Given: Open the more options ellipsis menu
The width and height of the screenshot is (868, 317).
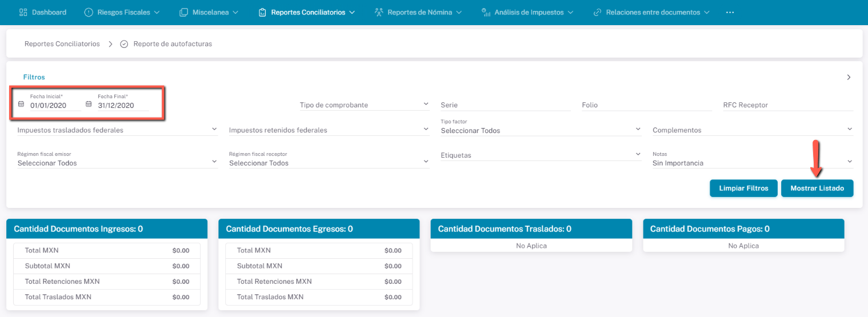Looking at the screenshot, I should click(730, 12).
